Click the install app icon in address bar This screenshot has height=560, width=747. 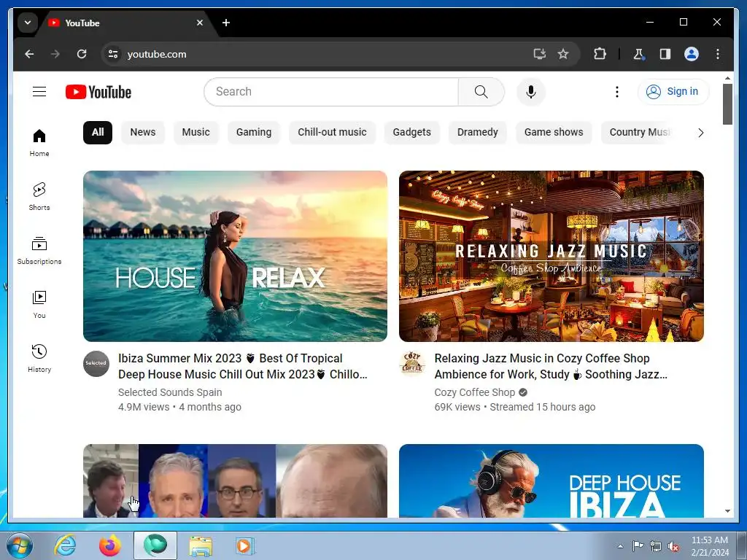pos(539,54)
